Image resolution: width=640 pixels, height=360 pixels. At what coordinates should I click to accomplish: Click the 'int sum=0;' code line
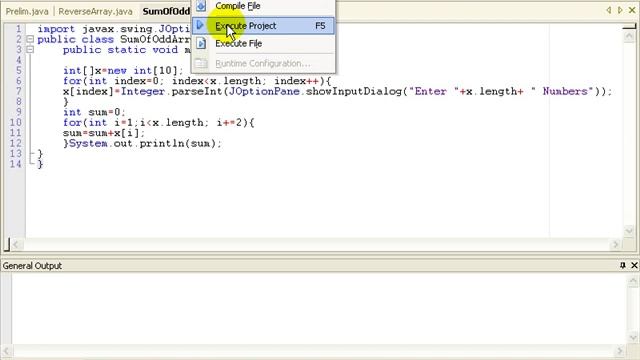point(94,112)
